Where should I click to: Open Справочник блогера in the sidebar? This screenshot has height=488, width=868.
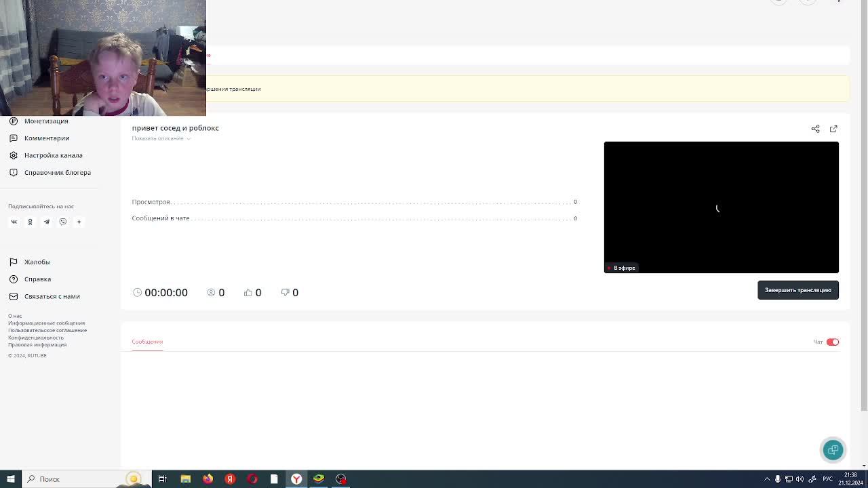(x=58, y=172)
